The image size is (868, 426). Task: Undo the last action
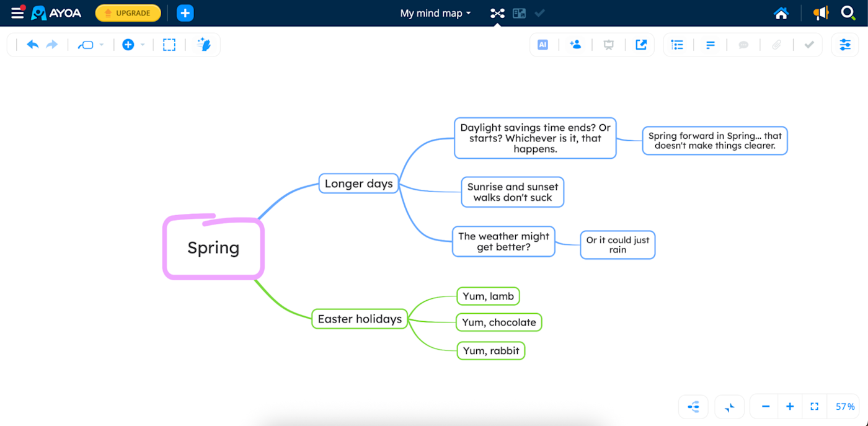(33, 45)
